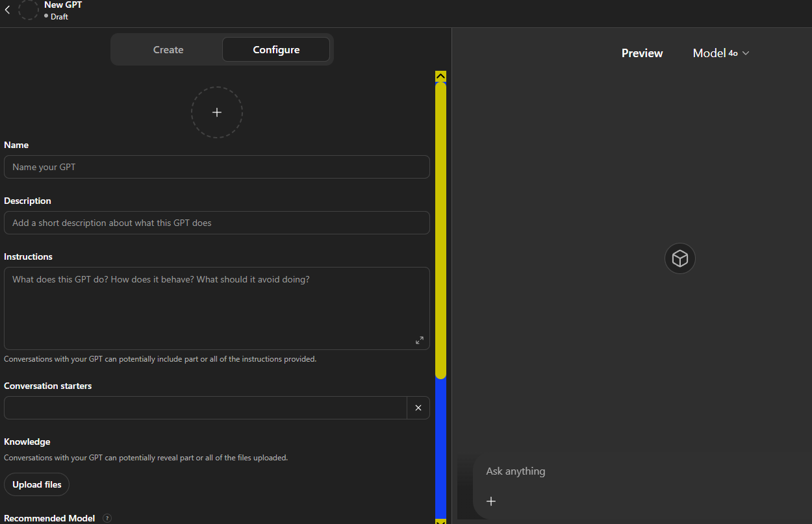The height and width of the screenshot is (524, 812).
Task: Click inside the Instructions text area
Action: pos(216,308)
